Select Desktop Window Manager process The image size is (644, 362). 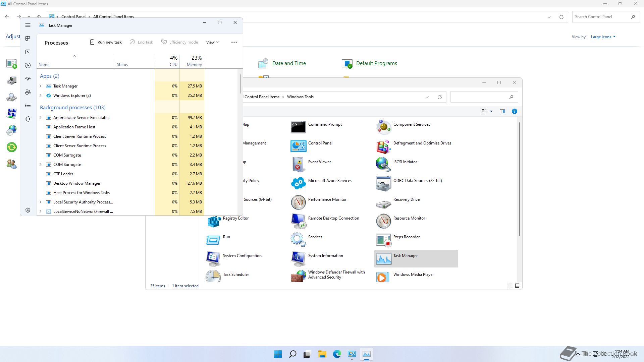(x=120, y=183)
